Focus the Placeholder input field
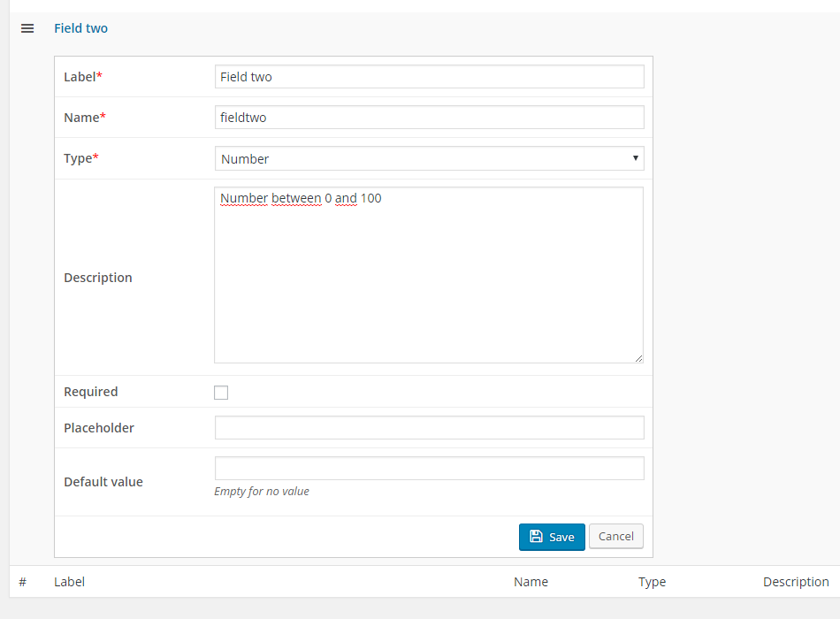 [x=429, y=428]
